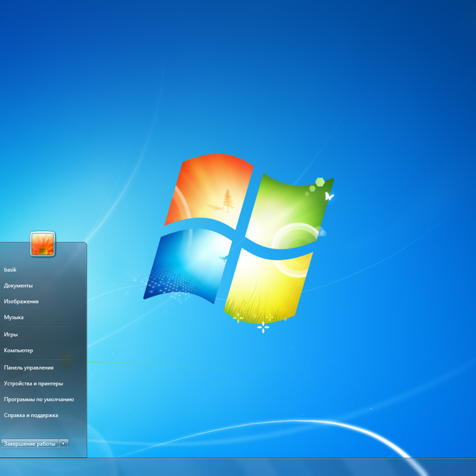
Task: Open Изображения library
Action: point(21,302)
